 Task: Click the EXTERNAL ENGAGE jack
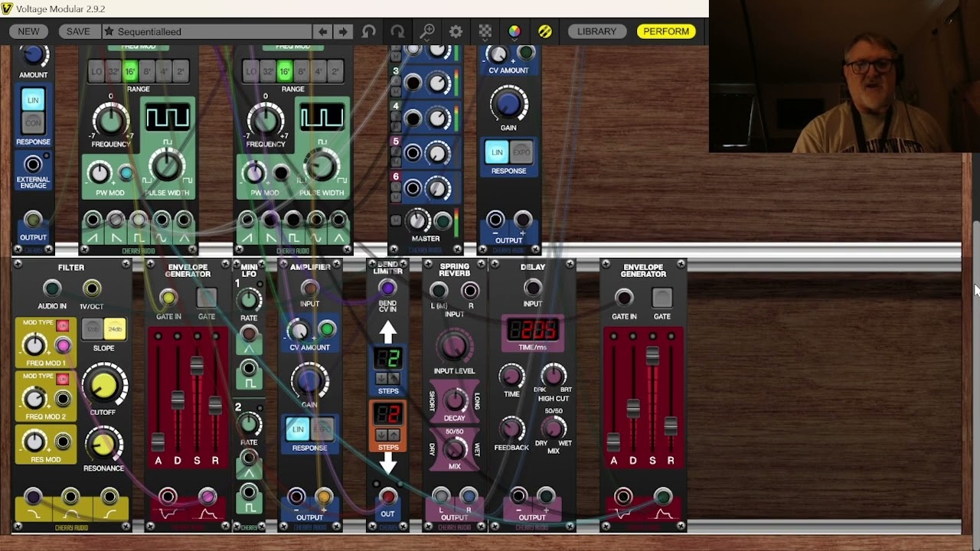33,165
